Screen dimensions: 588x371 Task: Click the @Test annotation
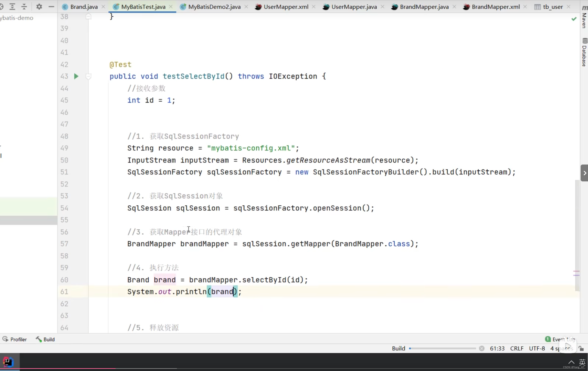coord(120,64)
